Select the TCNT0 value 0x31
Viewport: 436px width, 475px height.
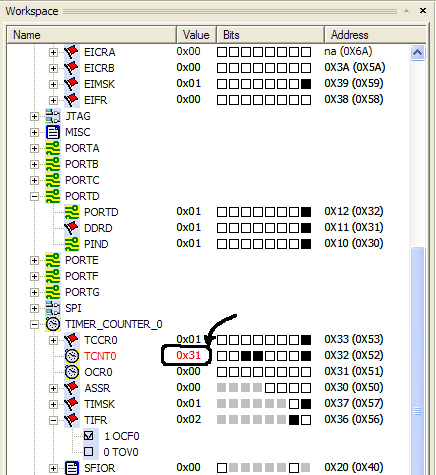tap(189, 355)
